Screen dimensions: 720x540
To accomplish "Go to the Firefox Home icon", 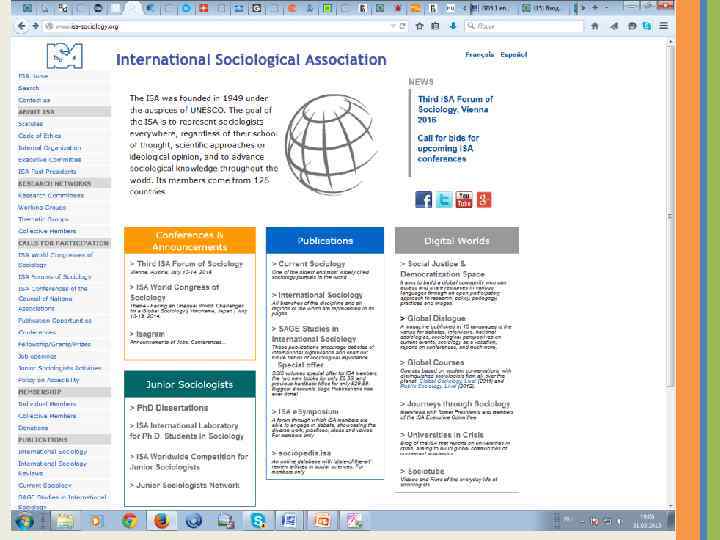I will (595, 26).
